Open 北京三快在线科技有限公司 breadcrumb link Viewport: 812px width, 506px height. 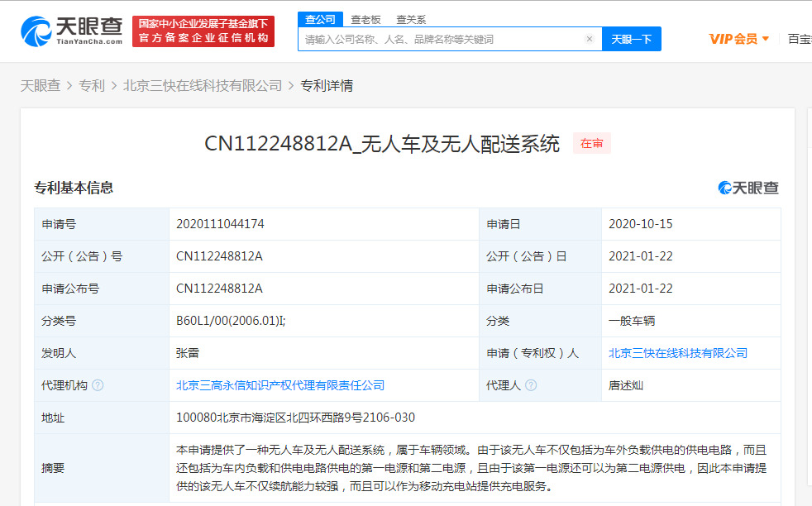tap(203, 85)
